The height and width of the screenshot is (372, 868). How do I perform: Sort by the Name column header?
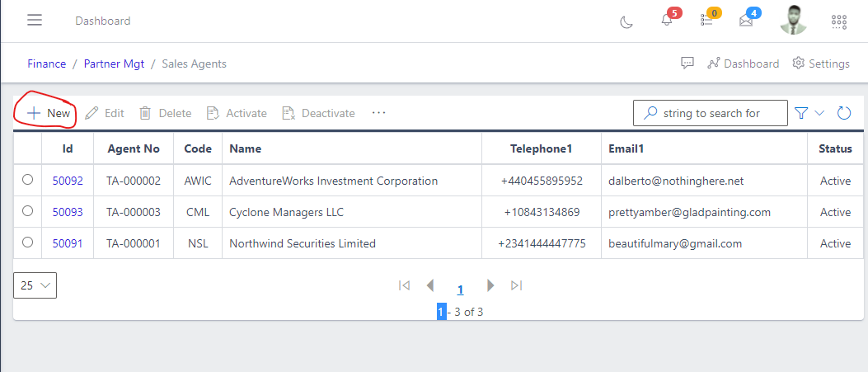(352, 148)
